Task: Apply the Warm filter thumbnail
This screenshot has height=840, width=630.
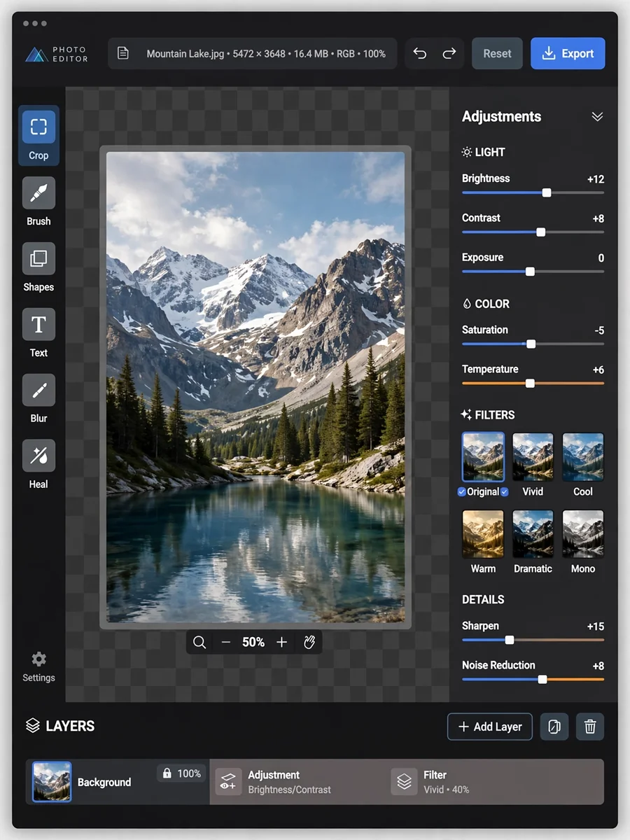Action: click(483, 534)
